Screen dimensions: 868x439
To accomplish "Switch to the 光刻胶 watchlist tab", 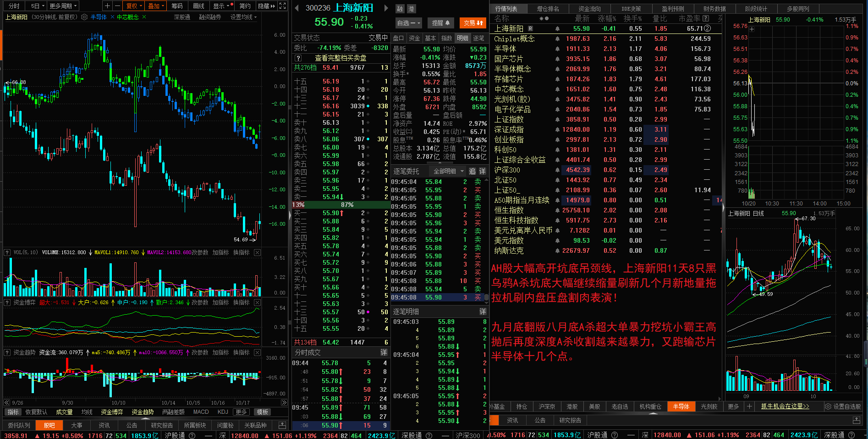I will [709, 406].
